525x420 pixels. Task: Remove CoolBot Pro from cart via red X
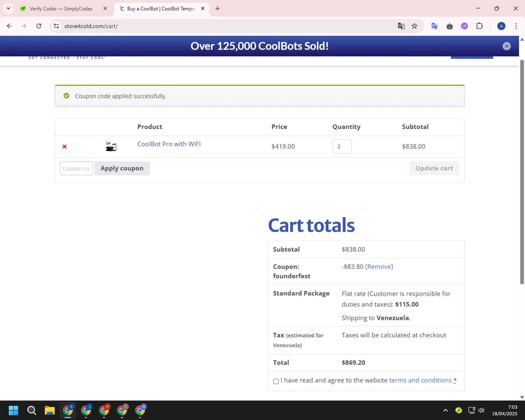click(x=64, y=147)
